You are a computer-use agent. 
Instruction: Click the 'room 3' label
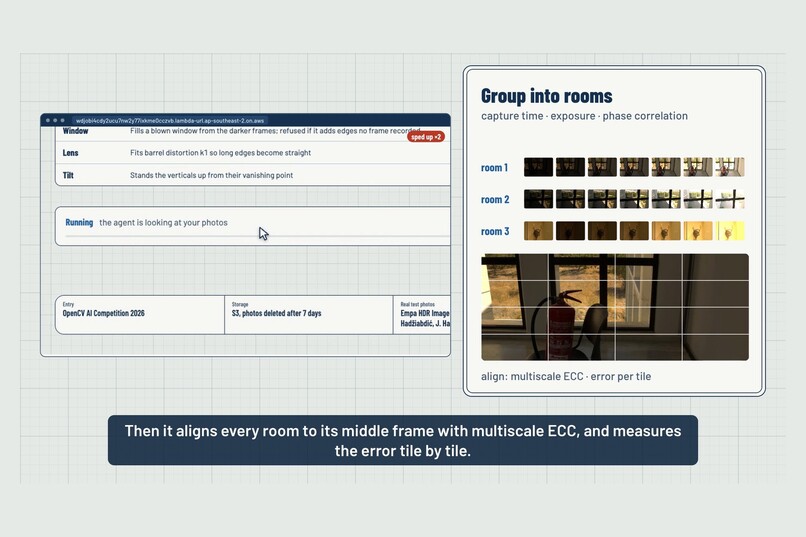tap(495, 231)
